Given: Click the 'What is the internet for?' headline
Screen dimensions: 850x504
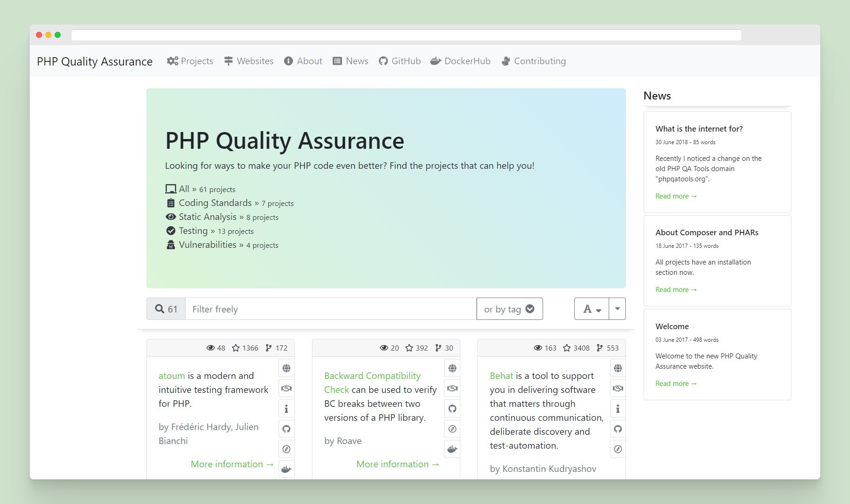Looking at the screenshot, I should click(x=699, y=129).
